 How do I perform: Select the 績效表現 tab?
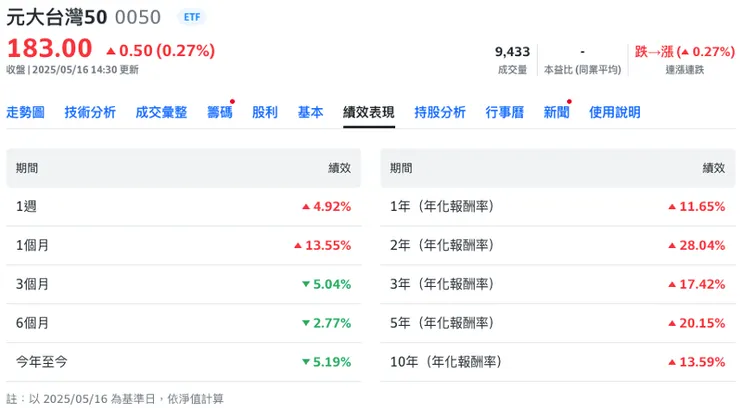click(x=369, y=112)
